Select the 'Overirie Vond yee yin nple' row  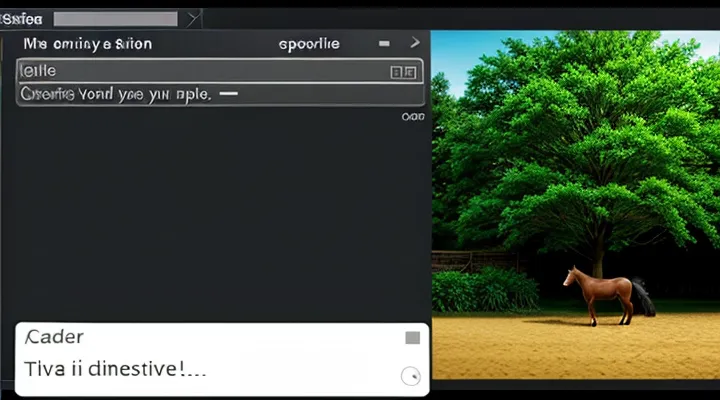pos(115,94)
